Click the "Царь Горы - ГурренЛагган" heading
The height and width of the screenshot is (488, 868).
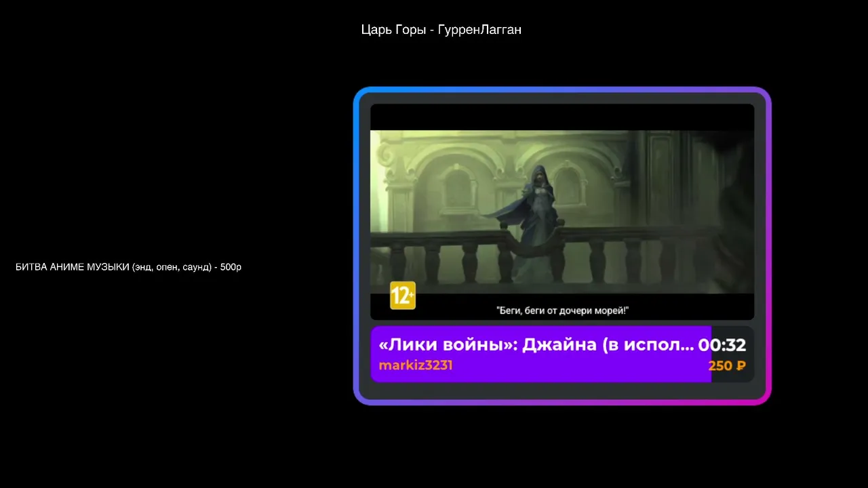point(441,30)
